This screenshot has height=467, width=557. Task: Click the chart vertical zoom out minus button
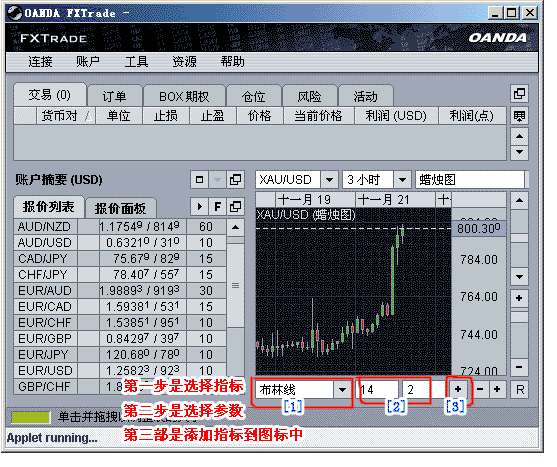point(519,367)
